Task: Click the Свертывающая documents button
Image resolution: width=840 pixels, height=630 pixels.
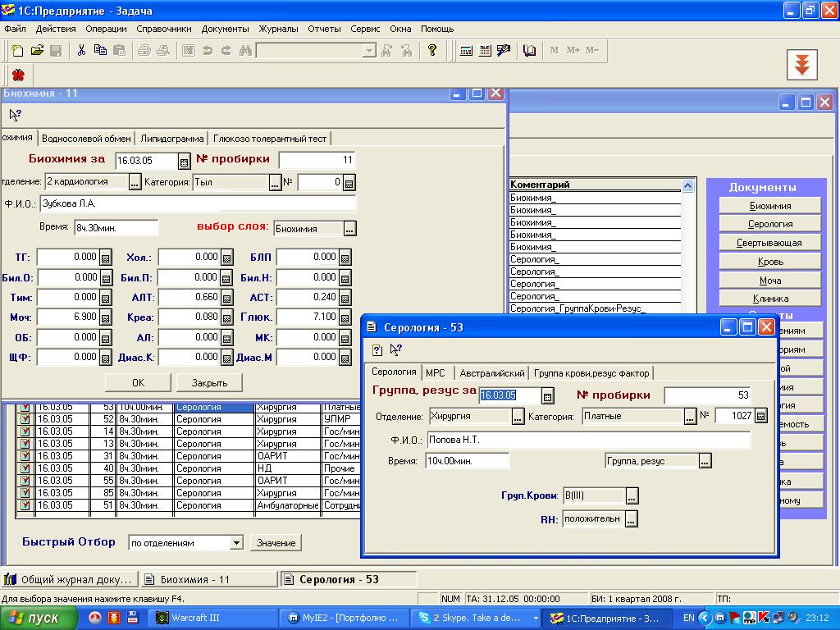Action: tap(769, 243)
